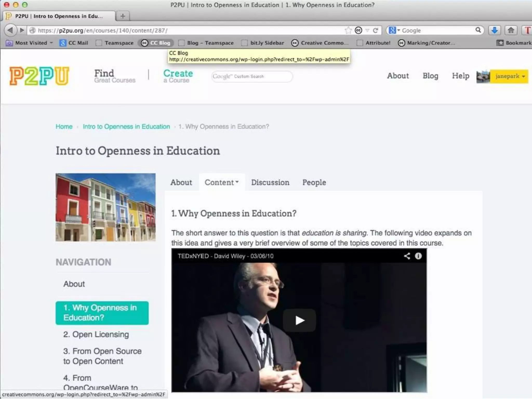Open the Content tab dropdown
Viewport: 532px width, 399px height.
point(222,182)
